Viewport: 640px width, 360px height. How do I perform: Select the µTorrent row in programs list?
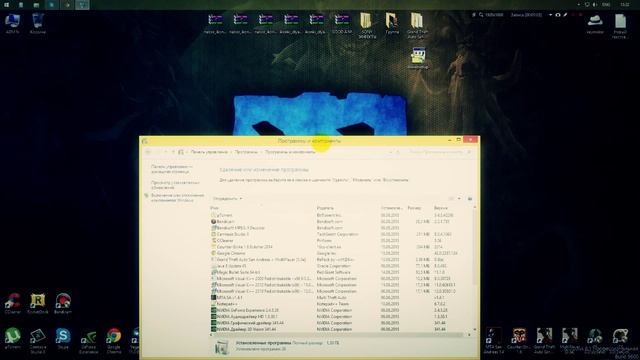[x=342, y=215]
